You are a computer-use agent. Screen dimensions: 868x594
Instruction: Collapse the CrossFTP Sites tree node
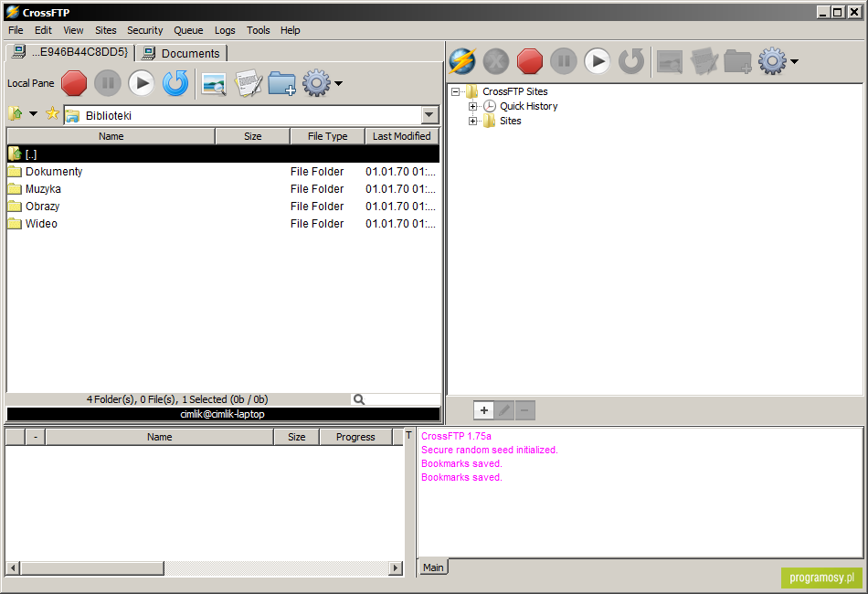[x=456, y=92]
